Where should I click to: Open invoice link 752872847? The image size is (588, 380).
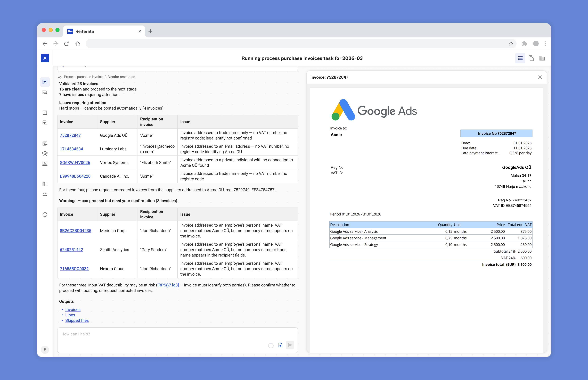point(70,135)
